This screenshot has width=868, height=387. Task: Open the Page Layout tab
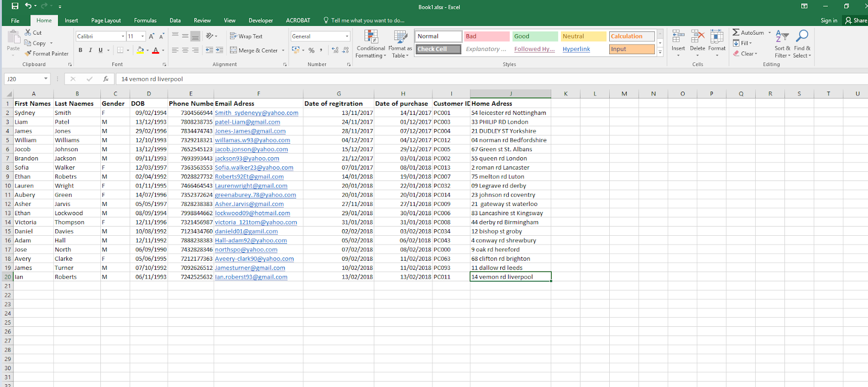106,21
